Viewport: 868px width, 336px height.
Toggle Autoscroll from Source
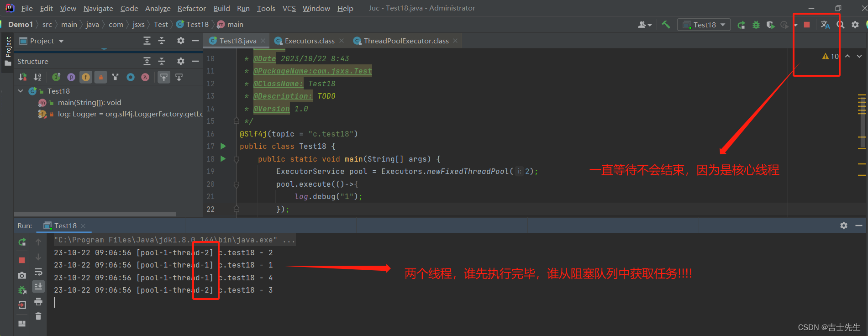pyautogui.click(x=179, y=77)
